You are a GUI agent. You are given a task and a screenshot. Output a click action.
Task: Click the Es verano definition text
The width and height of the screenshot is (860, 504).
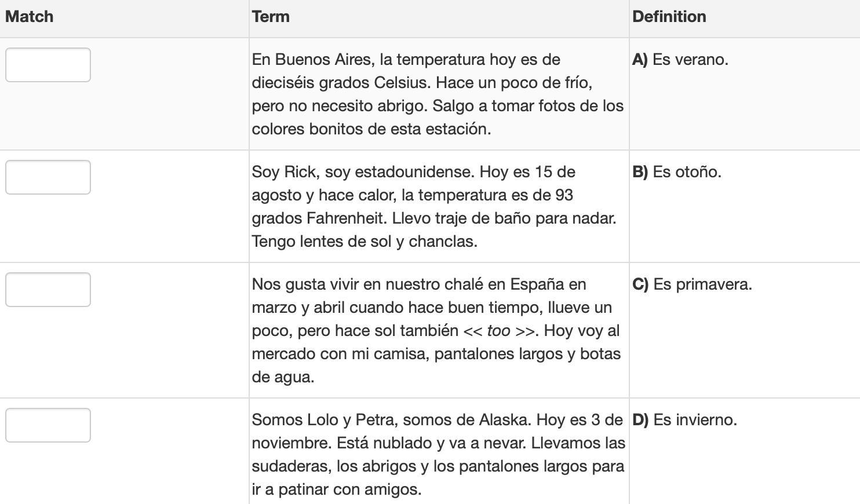click(690, 60)
